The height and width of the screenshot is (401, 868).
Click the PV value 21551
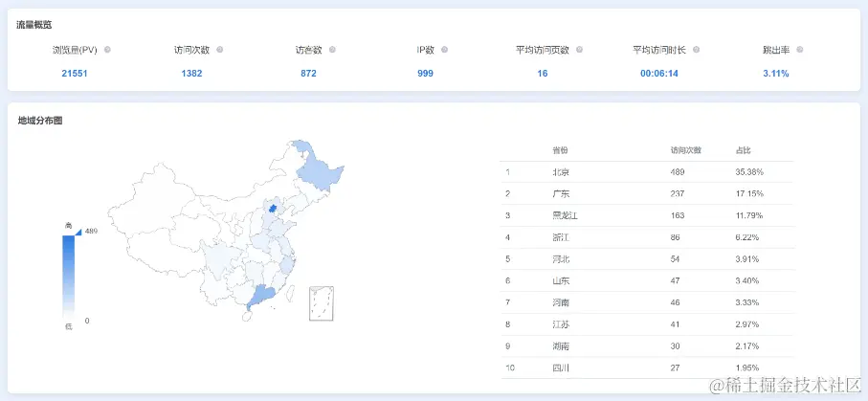tap(75, 73)
